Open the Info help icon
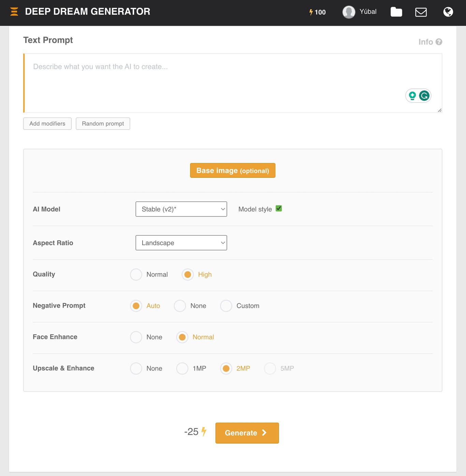 click(x=439, y=42)
